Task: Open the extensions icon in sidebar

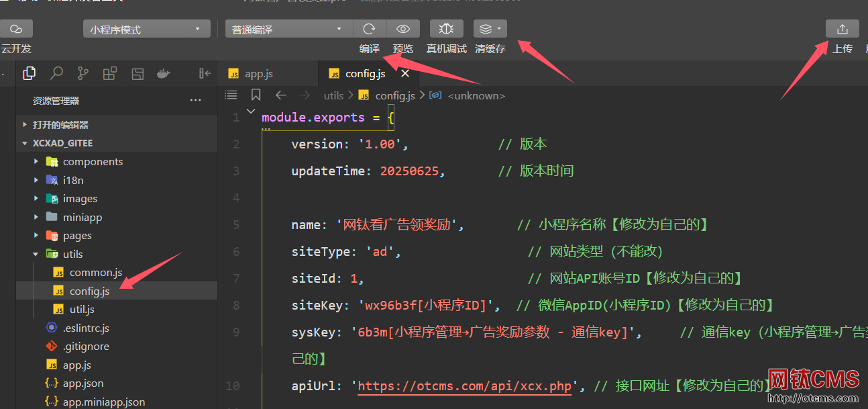Action: (x=110, y=73)
